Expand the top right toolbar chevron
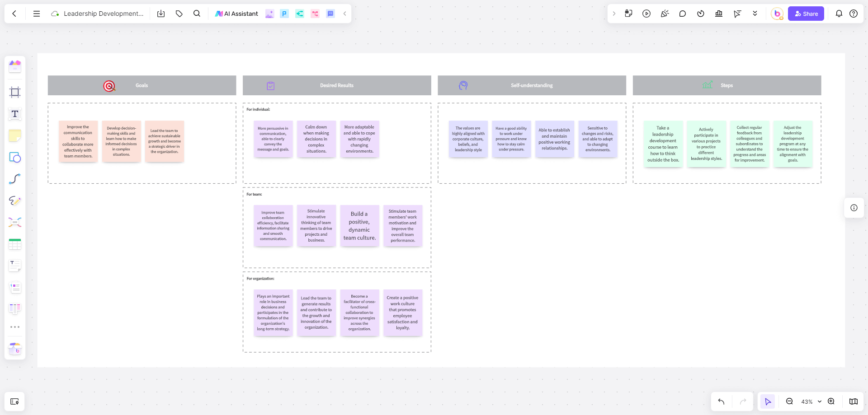The height and width of the screenshot is (415, 868). click(614, 14)
